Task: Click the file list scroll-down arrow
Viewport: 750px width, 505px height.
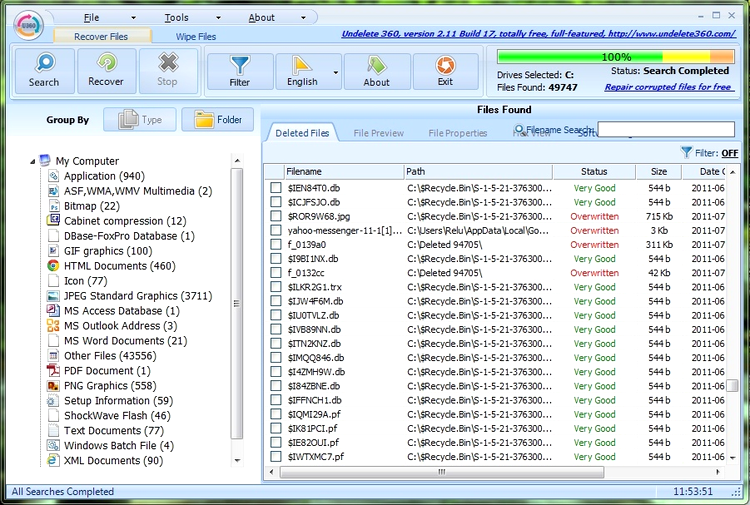Action: tap(732, 458)
